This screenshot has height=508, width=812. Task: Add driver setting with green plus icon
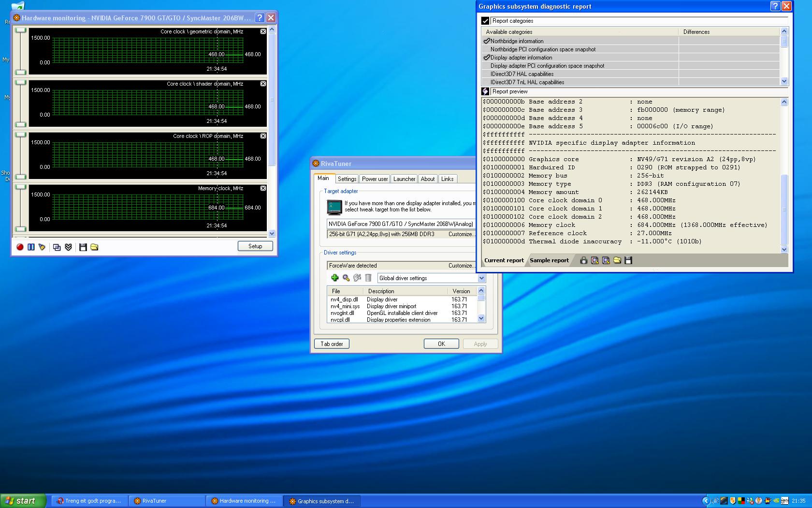pos(334,278)
